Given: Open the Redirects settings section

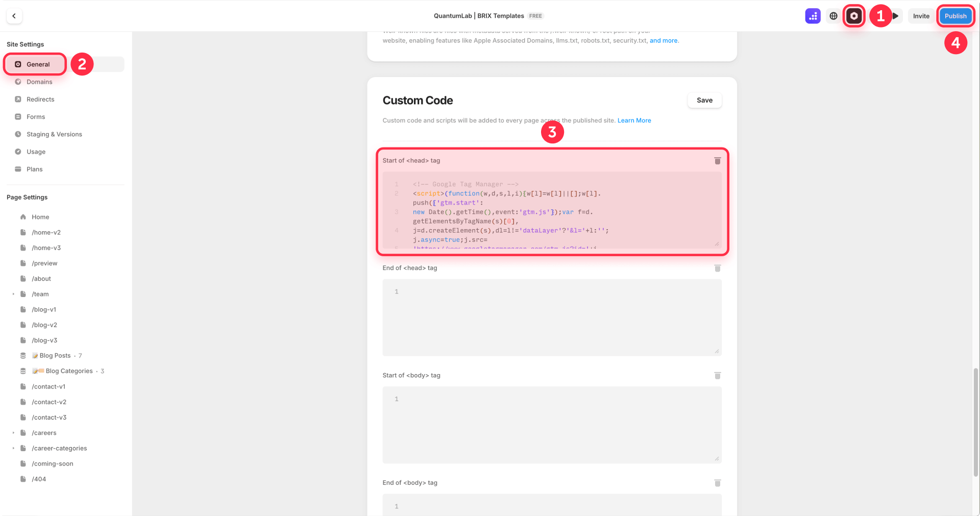Looking at the screenshot, I should tap(41, 99).
